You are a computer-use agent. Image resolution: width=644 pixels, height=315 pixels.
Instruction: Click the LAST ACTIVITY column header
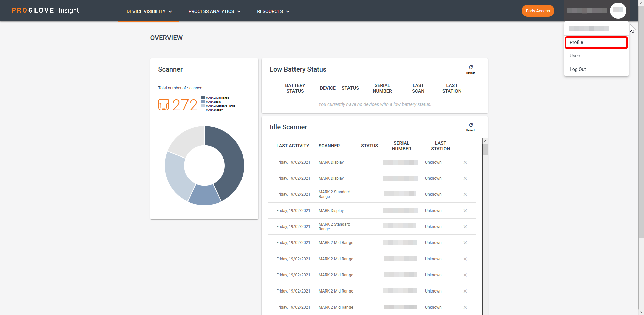(292, 146)
